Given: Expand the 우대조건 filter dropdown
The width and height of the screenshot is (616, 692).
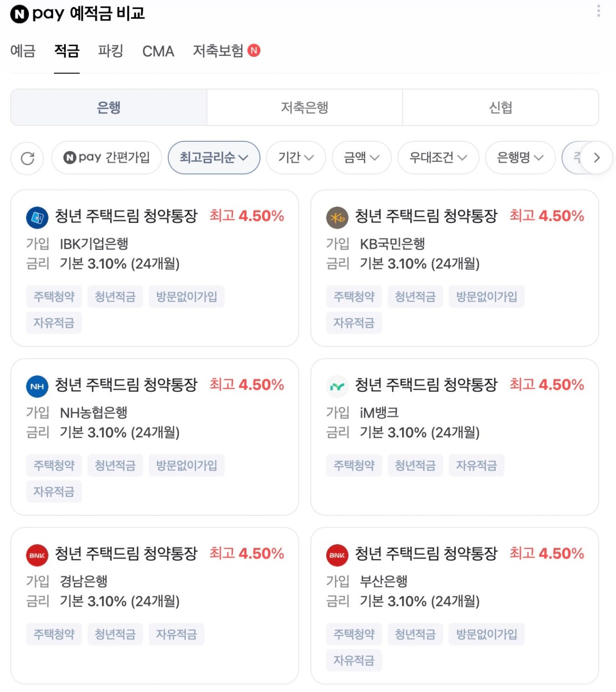Looking at the screenshot, I should [x=438, y=158].
